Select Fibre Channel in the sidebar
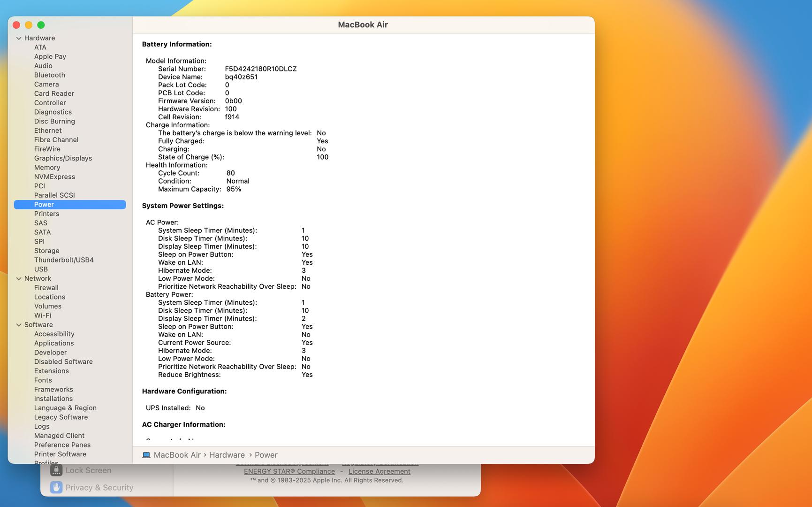 56,140
